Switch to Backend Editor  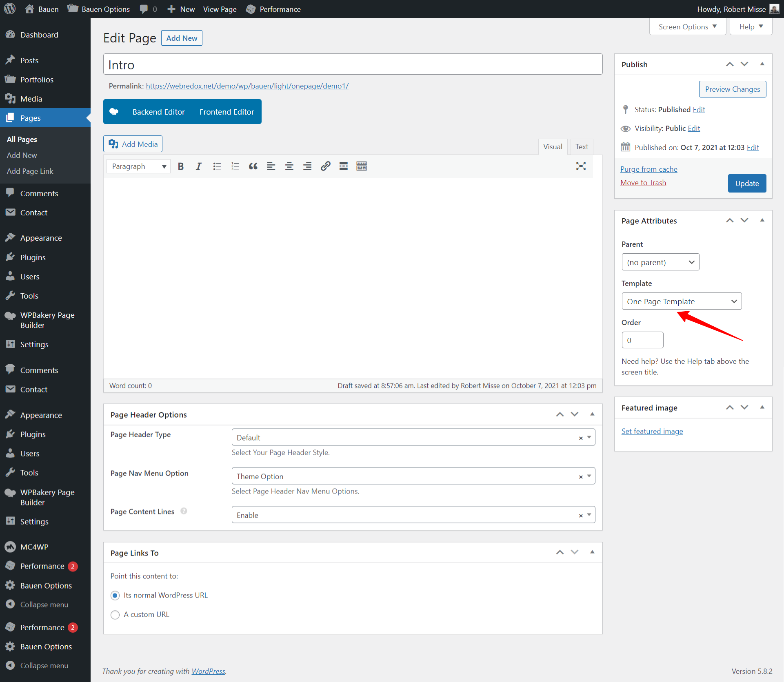point(158,112)
